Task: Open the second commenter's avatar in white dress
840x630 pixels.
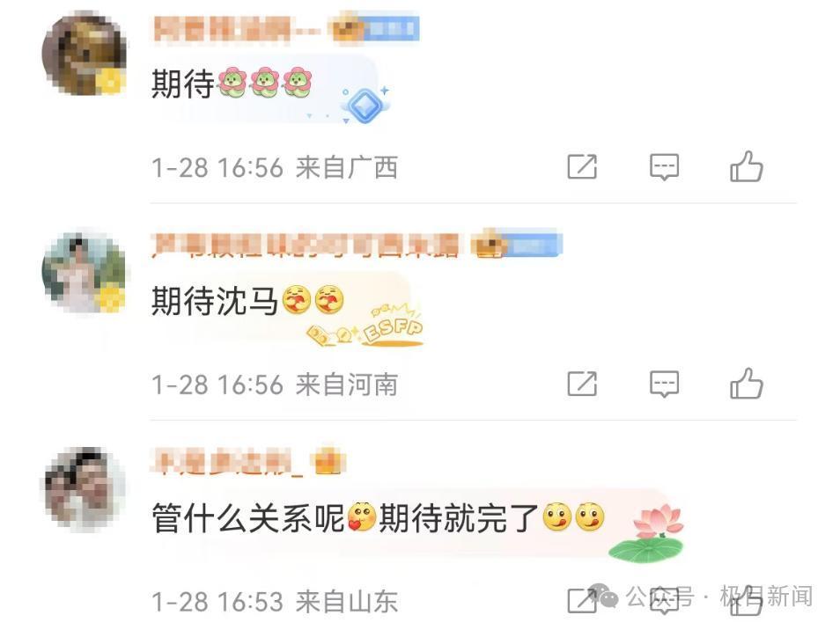Action: coord(85,272)
